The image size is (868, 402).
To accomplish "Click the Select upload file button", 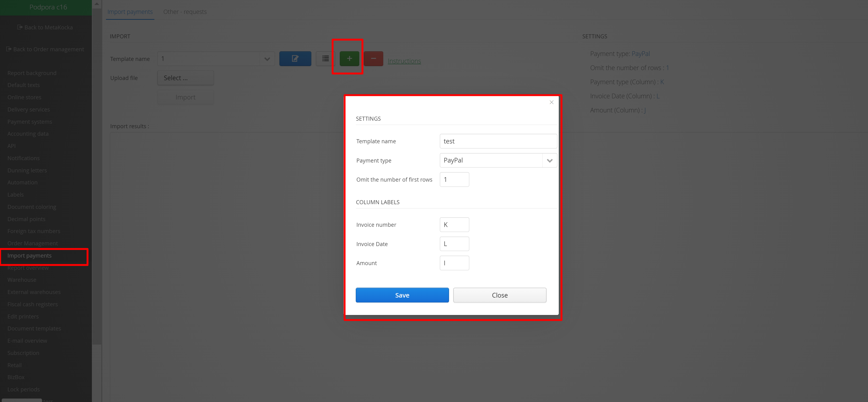I will (185, 78).
